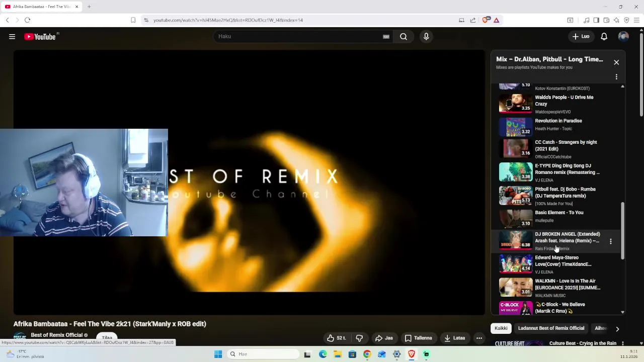Open Brave Rewards triangle icon
The height and width of the screenshot is (362, 644).
[x=496, y=20]
